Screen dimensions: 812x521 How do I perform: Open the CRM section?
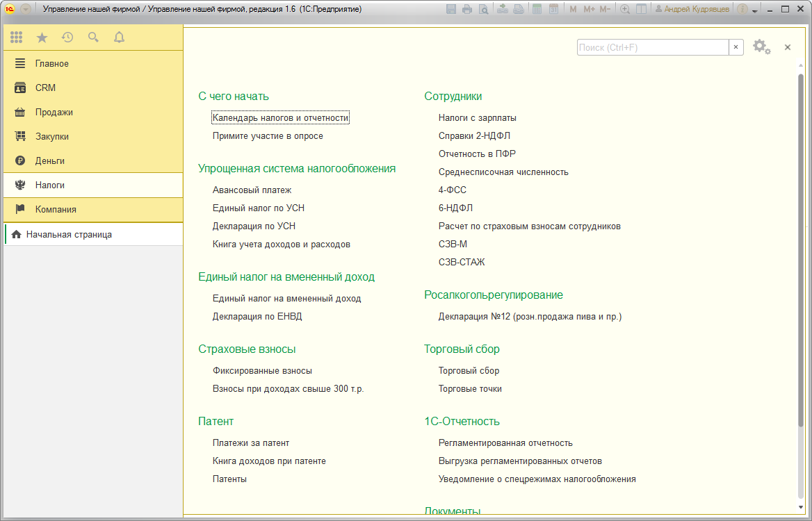coord(93,88)
